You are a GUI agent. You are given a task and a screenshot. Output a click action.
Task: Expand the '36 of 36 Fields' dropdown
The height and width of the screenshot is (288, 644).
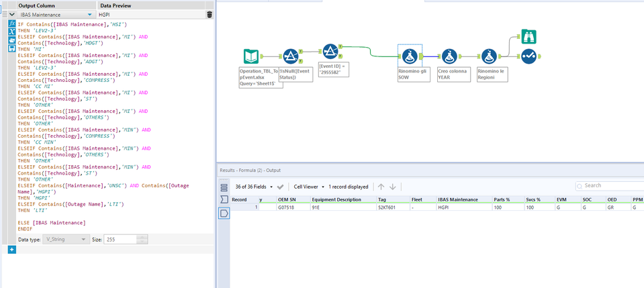coord(270,187)
